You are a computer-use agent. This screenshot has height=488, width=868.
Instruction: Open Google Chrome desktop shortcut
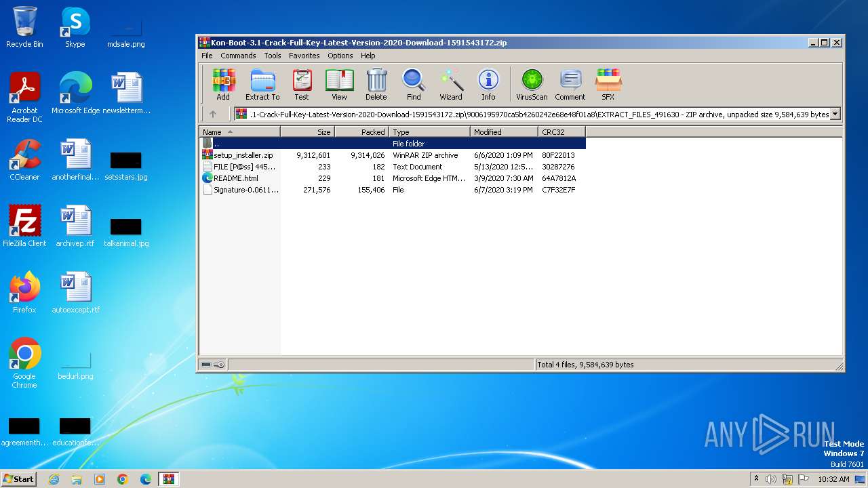[24, 364]
